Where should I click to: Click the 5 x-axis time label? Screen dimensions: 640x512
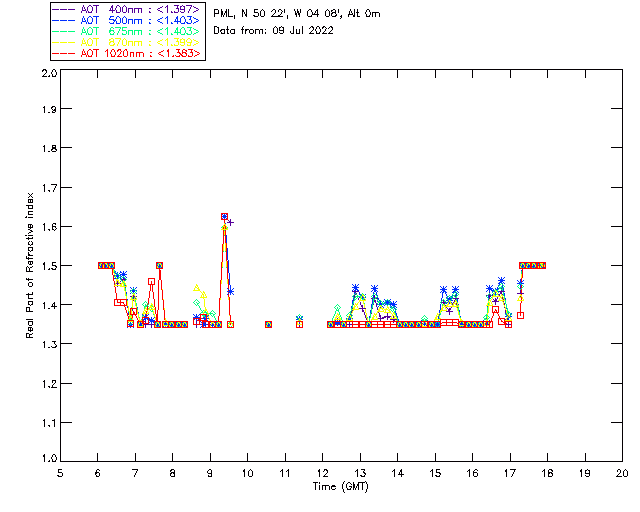tap(60, 473)
